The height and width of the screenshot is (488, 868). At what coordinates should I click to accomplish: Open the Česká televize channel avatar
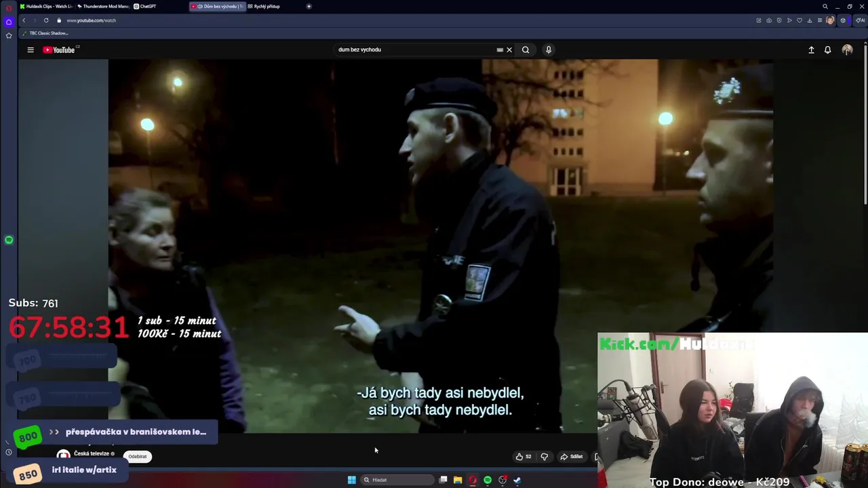click(63, 455)
